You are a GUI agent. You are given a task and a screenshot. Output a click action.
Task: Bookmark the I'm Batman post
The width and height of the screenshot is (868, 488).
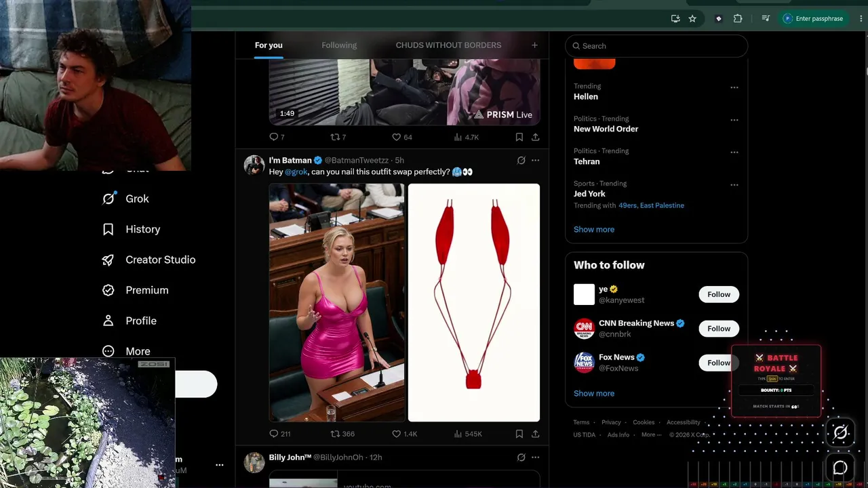point(519,434)
